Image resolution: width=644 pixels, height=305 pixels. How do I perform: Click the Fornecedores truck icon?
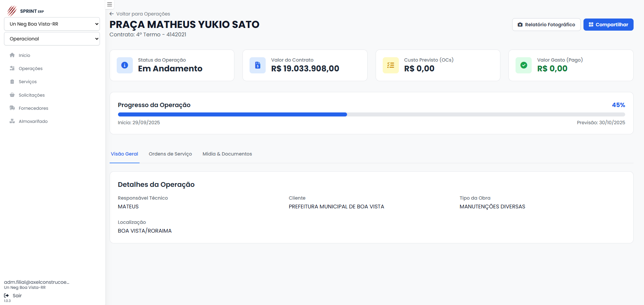(12, 108)
